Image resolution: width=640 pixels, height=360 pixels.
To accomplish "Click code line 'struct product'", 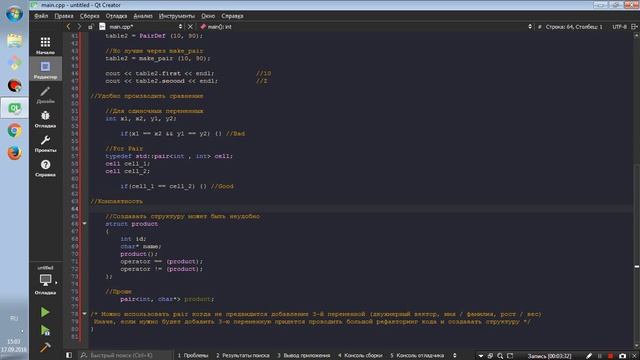I will click(131, 224).
